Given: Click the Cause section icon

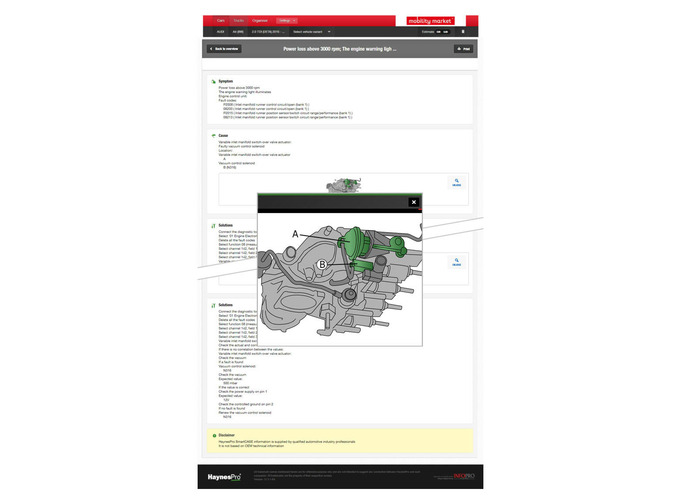Looking at the screenshot, I should [213, 134].
